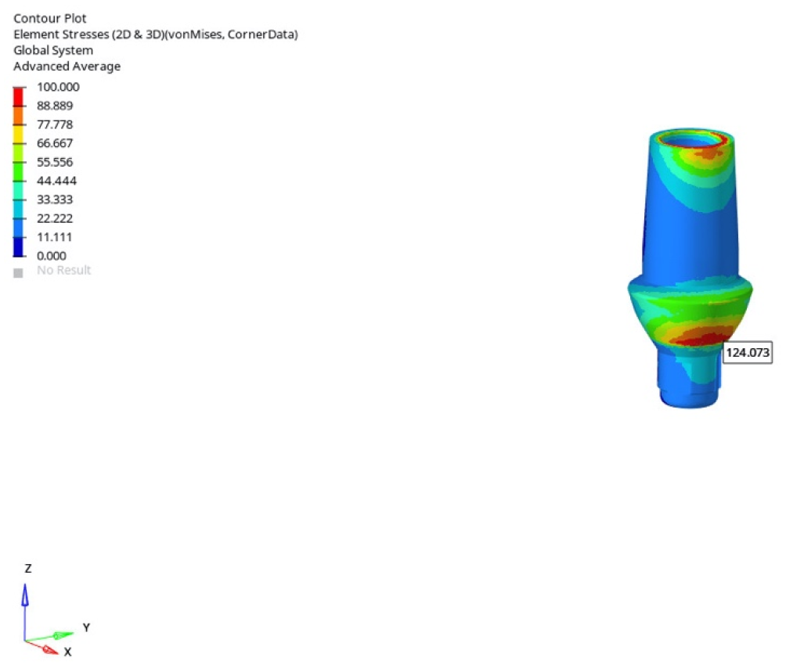Viewport: 786px width, 672px height.
Task: Select the 100.000 legend maximum value
Action: click(x=58, y=87)
